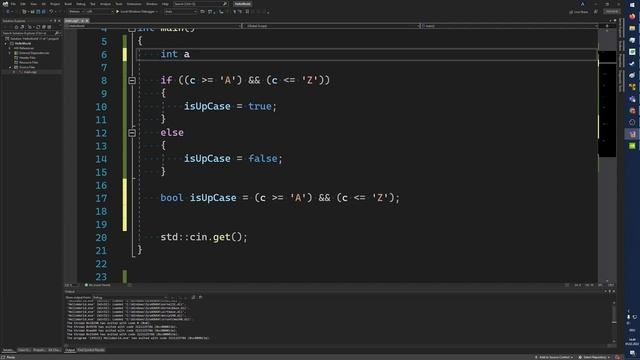
Task: Click line number 22 in the gutter
Action: [101, 264]
